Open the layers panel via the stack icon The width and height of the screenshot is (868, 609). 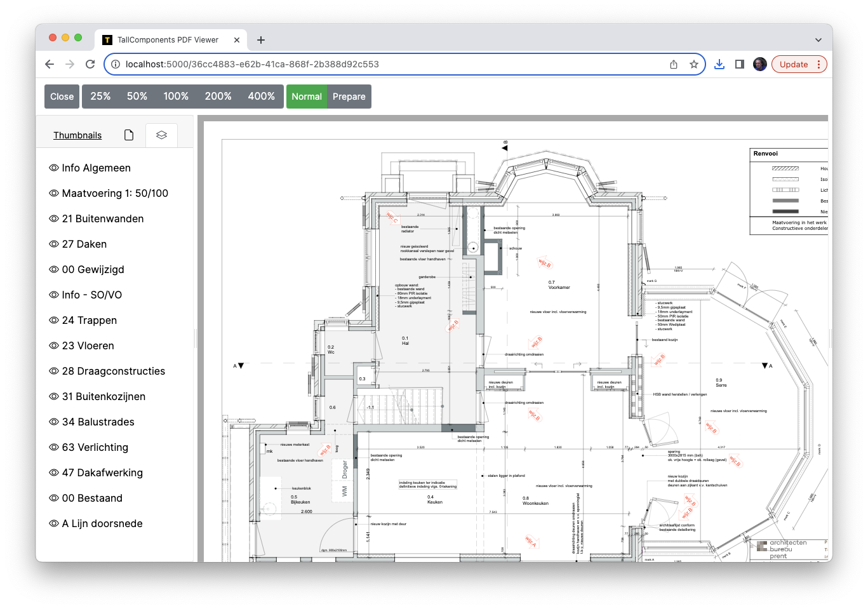161,135
